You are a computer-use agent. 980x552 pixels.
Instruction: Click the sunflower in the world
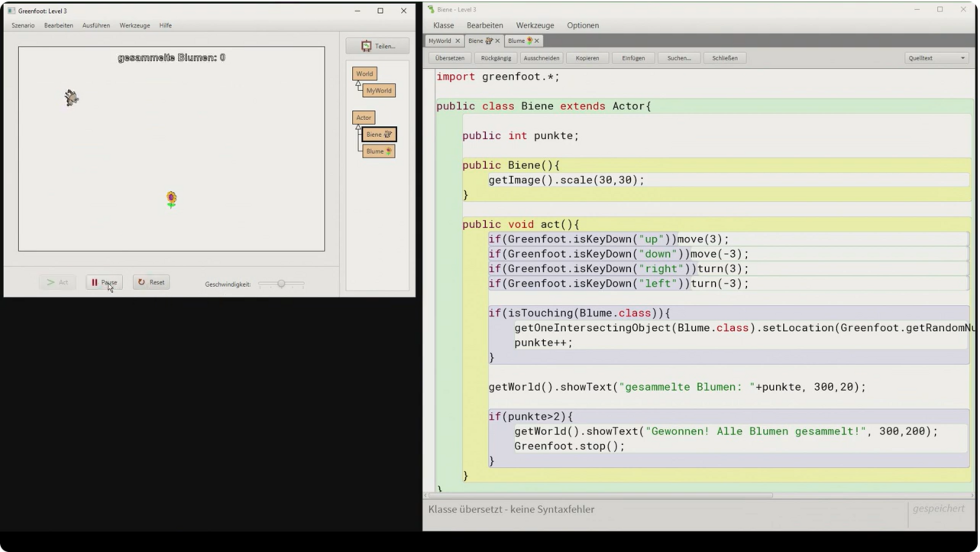coord(171,199)
